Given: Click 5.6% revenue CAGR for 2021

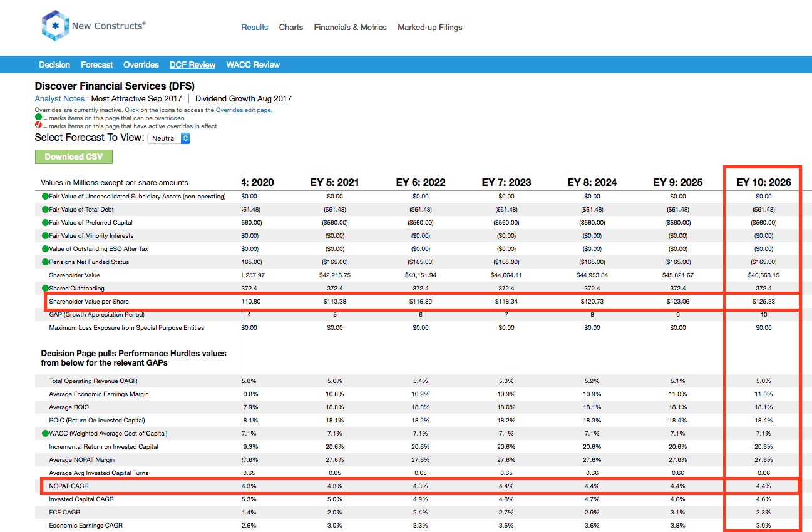Looking at the screenshot, I should [x=335, y=381].
